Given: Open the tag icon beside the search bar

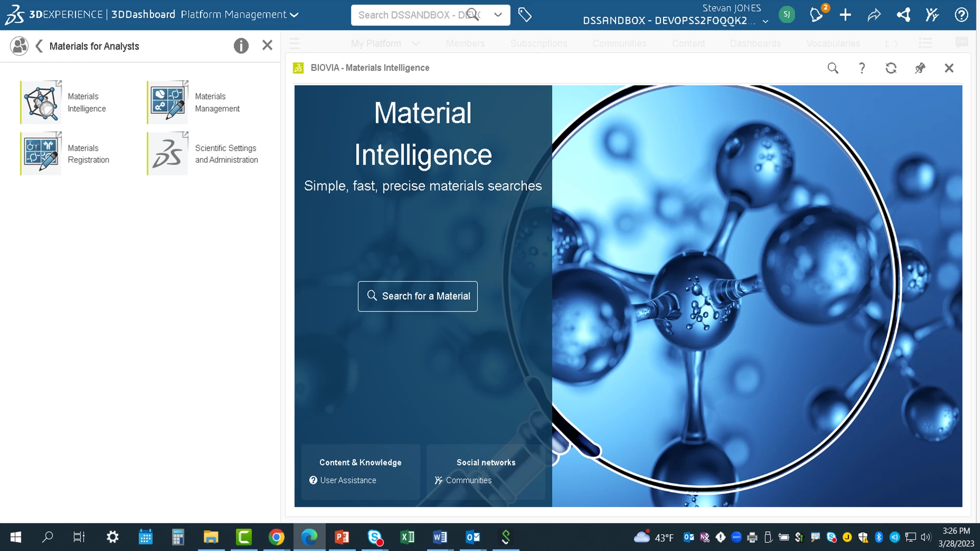Looking at the screenshot, I should pos(525,15).
